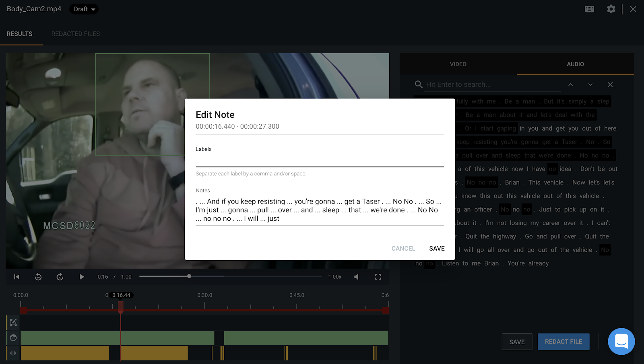Skip to the start of video
Screen dimensions: 644x364
pos(17,277)
